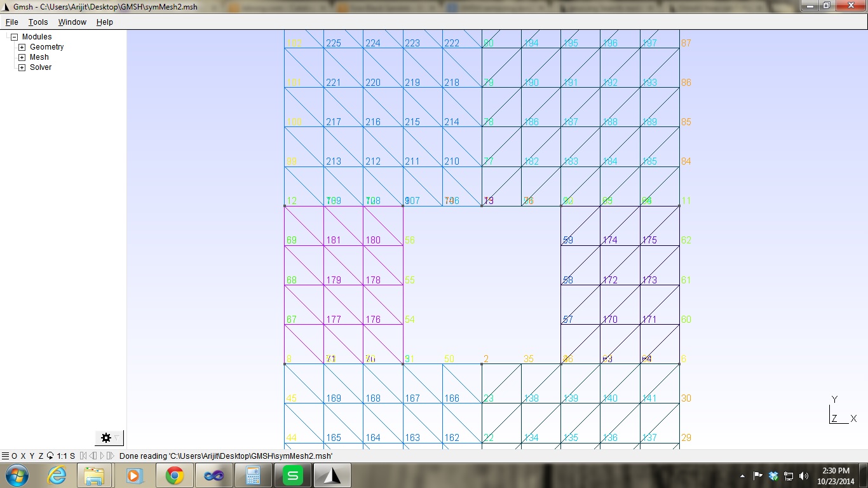Viewport: 868px width, 488px height.
Task: Open the File menu
Action: (x=11, y=22)
